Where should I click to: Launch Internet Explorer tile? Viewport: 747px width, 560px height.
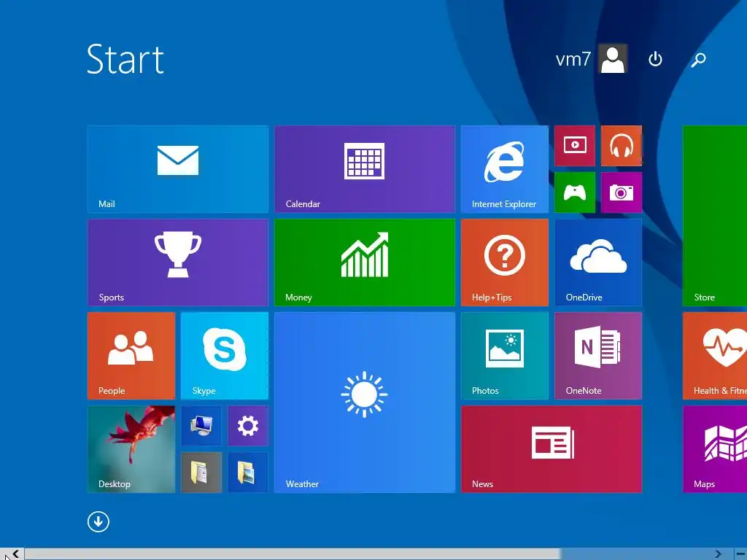coord(505,169)
